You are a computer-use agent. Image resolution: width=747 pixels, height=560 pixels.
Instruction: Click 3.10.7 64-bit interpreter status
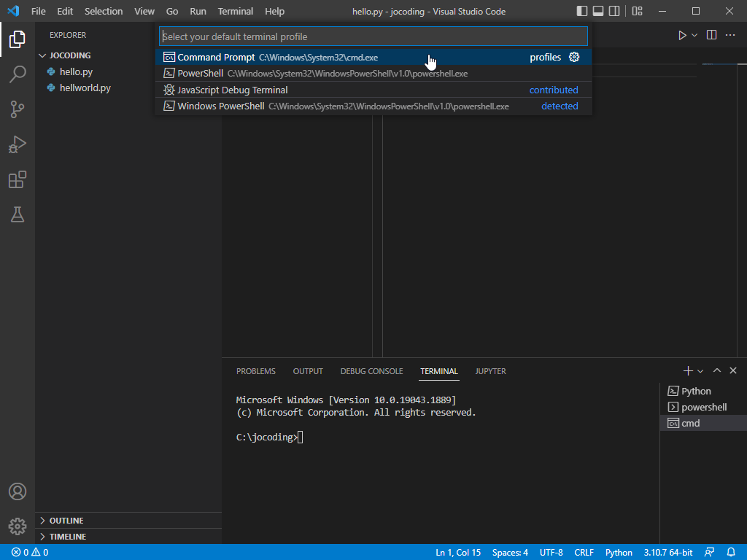pyautogui.click(x=668, y=553)
